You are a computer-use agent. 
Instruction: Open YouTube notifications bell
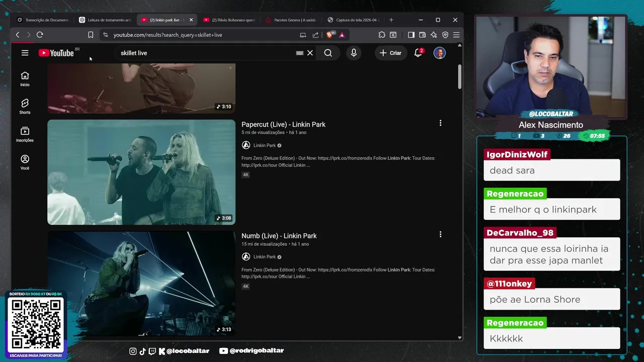418,53
